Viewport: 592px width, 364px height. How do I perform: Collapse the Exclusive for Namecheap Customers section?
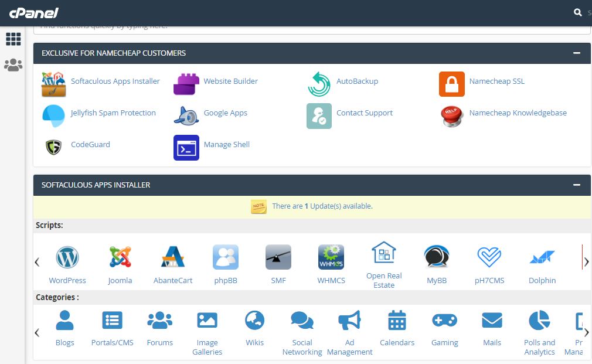tap(577, 53)
